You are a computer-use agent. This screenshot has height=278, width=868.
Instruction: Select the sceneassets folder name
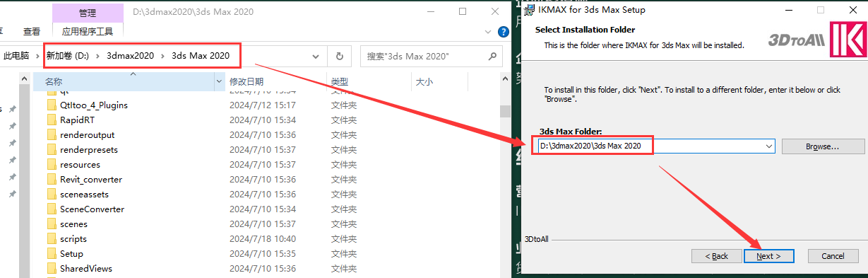point(84,194)
